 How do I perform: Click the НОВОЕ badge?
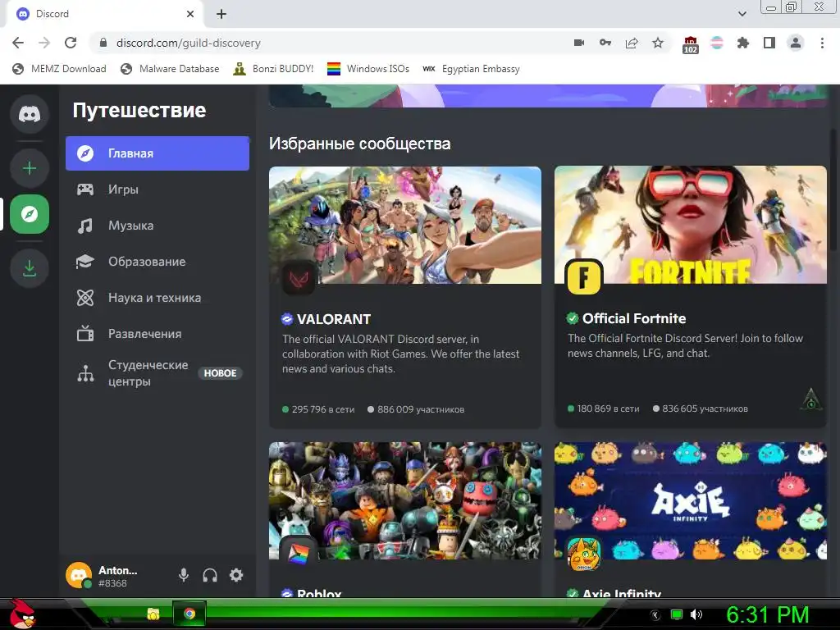[x=220, y=373]
